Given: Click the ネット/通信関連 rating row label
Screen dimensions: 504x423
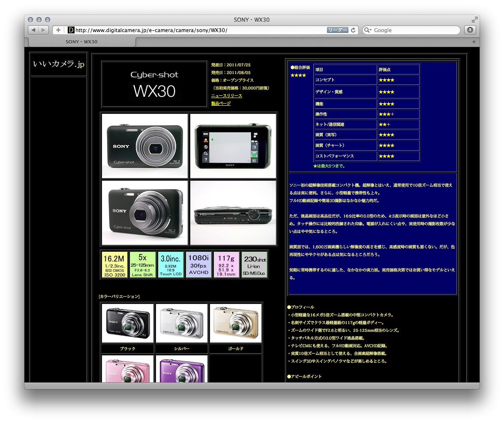Looking at the screenshot, I should (330, 124).
